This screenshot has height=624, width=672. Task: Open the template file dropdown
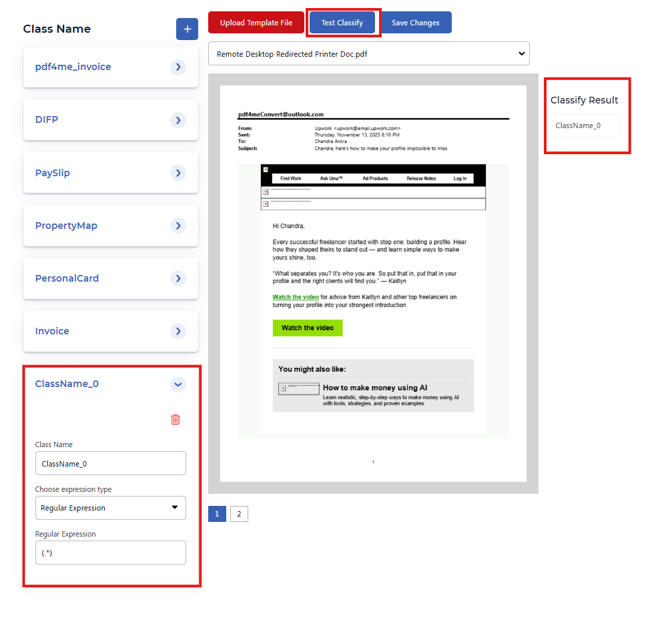(368, 54)
